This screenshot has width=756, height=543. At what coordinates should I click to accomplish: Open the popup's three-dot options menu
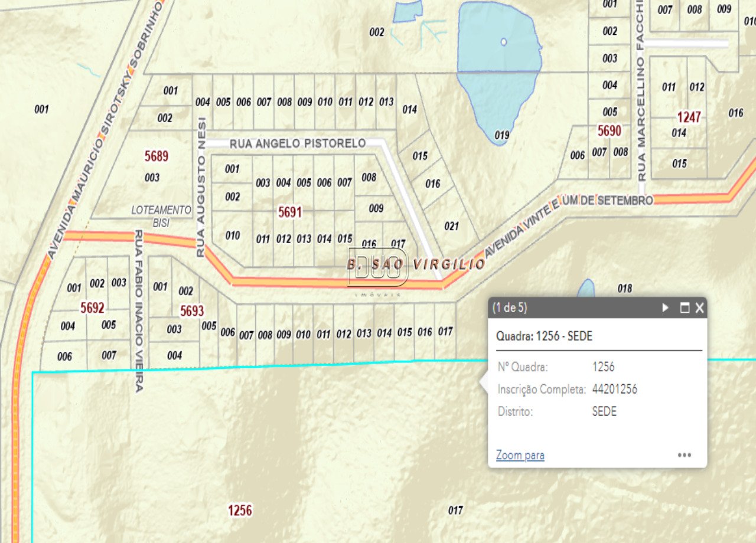[x=685, y=455]
